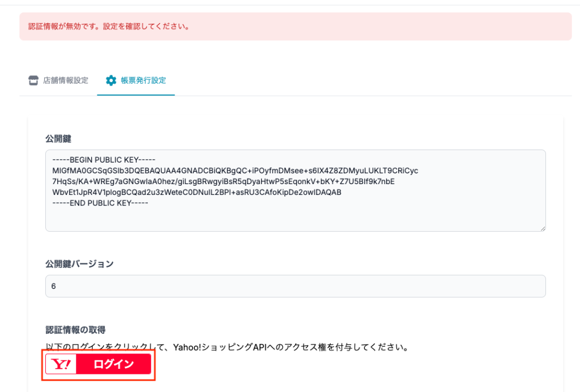Place cursor on the END PUBLIC KEY line

click(x=100, y=202)
